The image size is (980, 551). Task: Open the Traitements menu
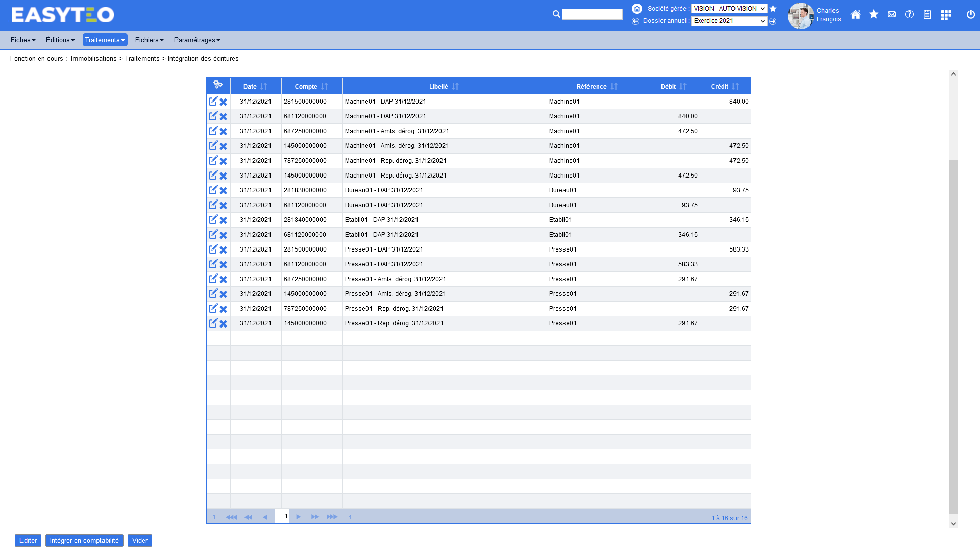point(105,40)
